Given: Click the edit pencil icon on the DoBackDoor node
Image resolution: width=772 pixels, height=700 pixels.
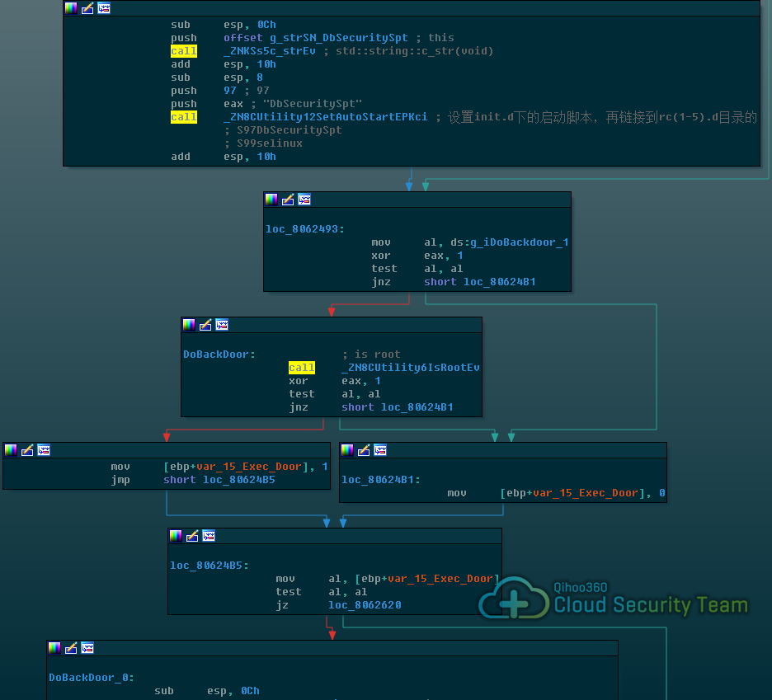Looking at the screenshot, I should 205,325.
